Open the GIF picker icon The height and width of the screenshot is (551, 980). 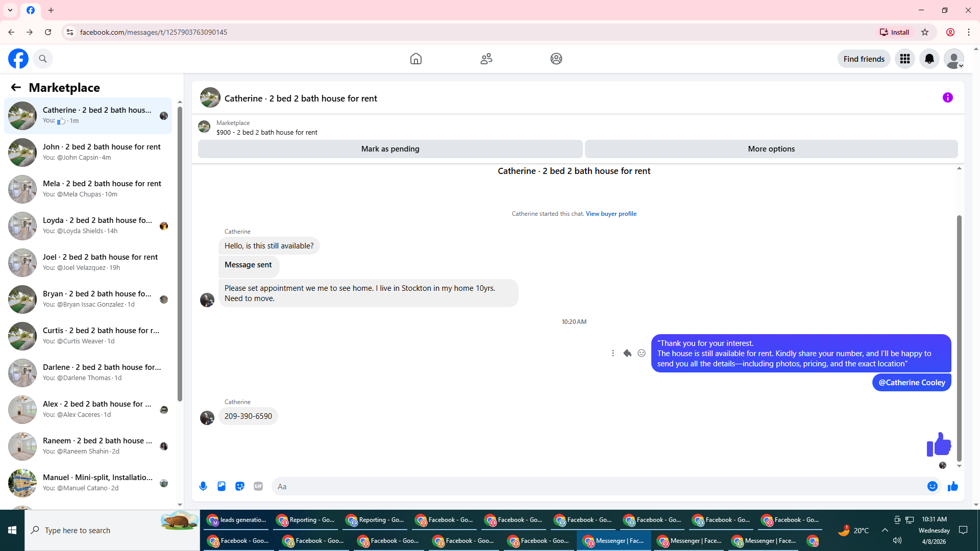coord(258,486)
